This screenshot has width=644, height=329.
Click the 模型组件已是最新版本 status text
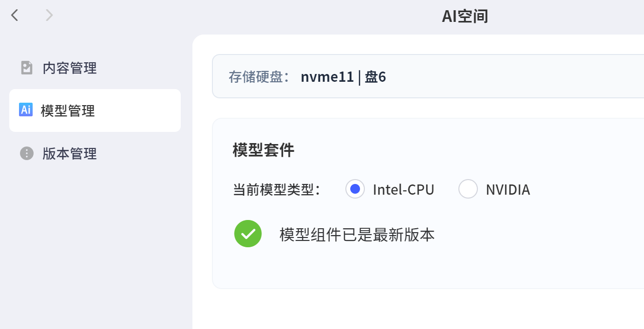(357, 235)
